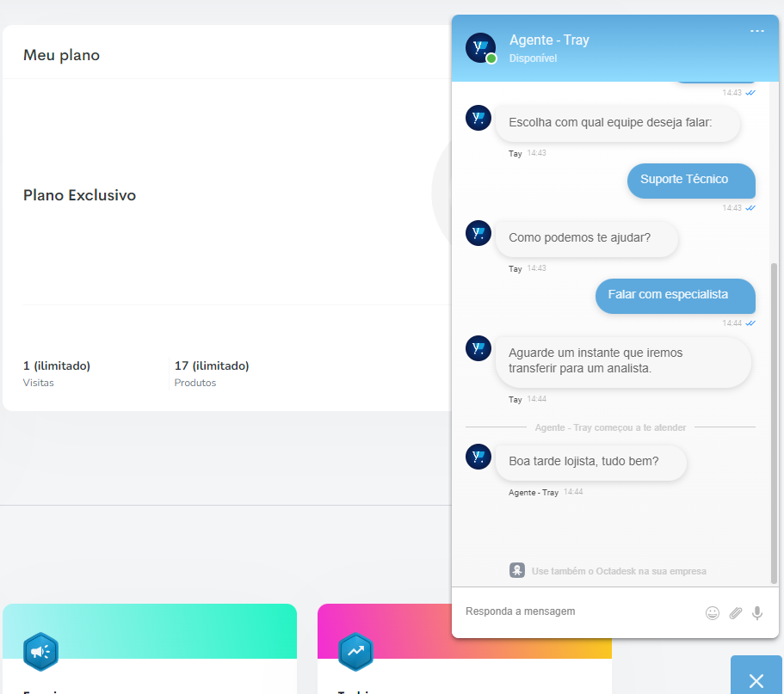The width and height of the screenshot is (784, 694).
Task: Click the 'Boa tarde lojista, tudo bem?' message
Action: pyautogui.click(x=590, y=462)
